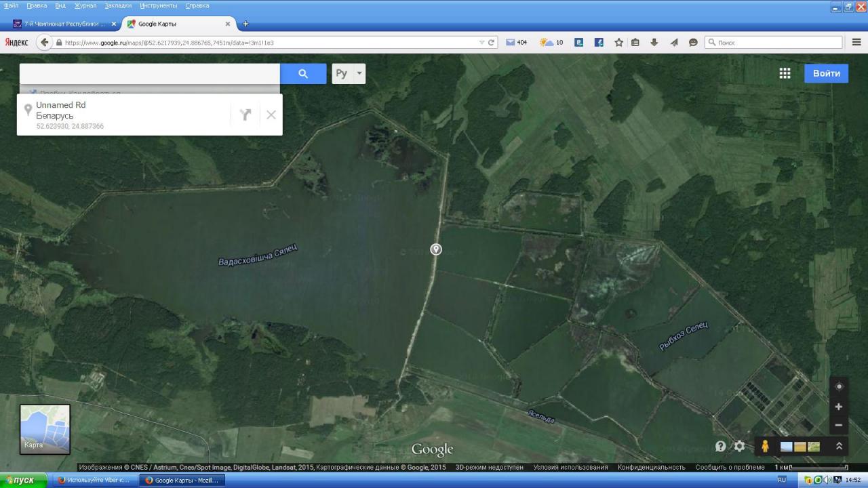Open the help question mark icon

[720, 446]
